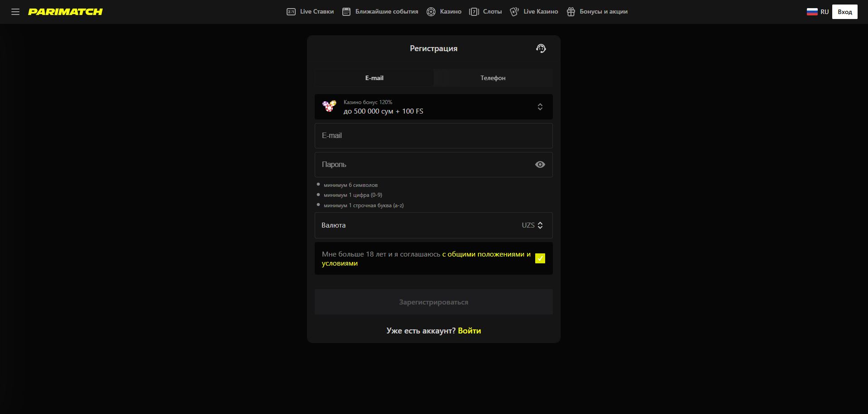868x414 pixels.
Task: Click the Parimatch logo
Action: click(x=65, y=12)
